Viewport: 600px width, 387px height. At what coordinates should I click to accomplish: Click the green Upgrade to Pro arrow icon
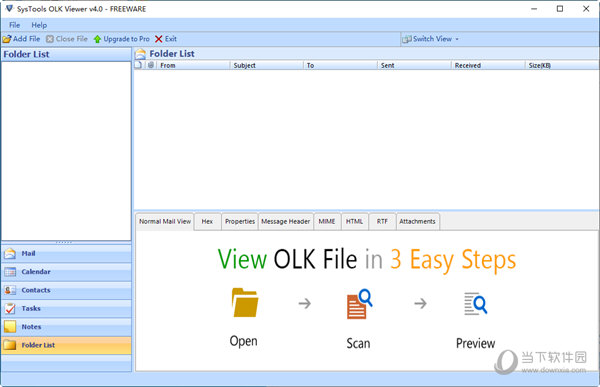click(x=97, y=39)
